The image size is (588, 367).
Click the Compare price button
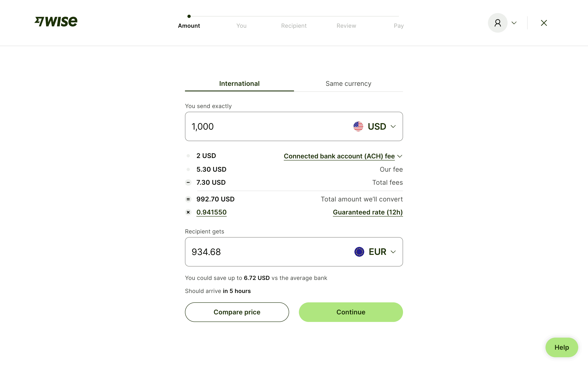(x=237, y=312)
